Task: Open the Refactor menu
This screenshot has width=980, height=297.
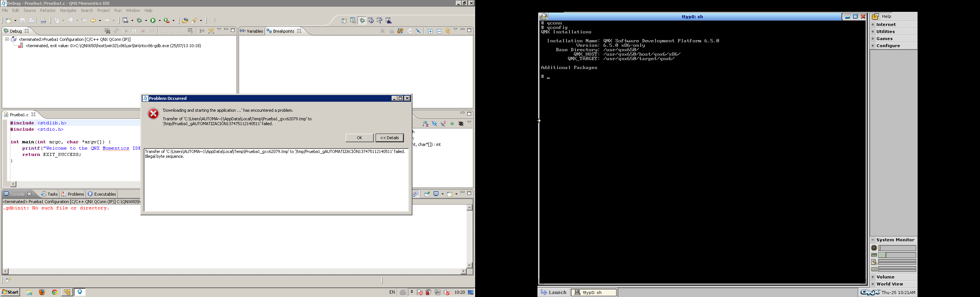Action: [x=48, y=11]
